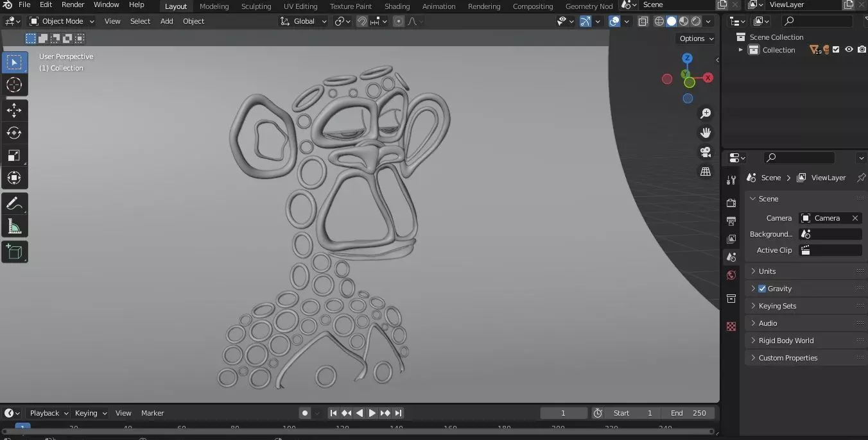Switch to material preview shading
The height and width of the screenshot is (440, 868).
(684, 21)
